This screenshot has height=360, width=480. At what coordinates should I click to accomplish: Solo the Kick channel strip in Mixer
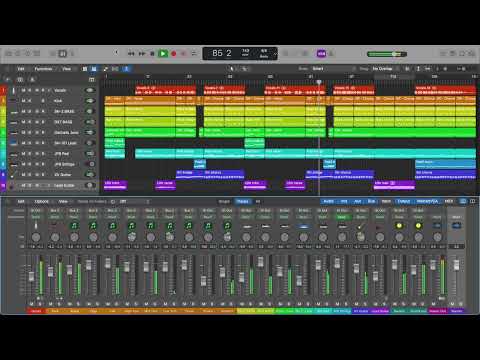tap(59, 304)
